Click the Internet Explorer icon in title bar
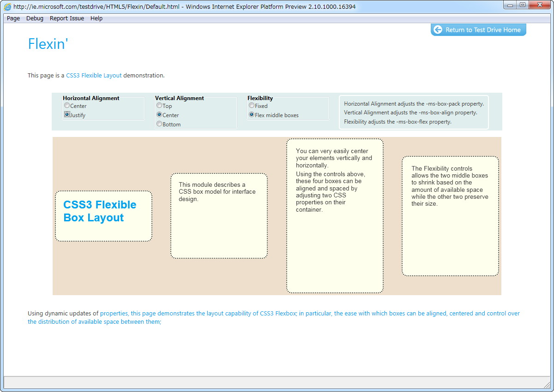The height and width of the screenshot is (392, 554). [x=8, y=7]
